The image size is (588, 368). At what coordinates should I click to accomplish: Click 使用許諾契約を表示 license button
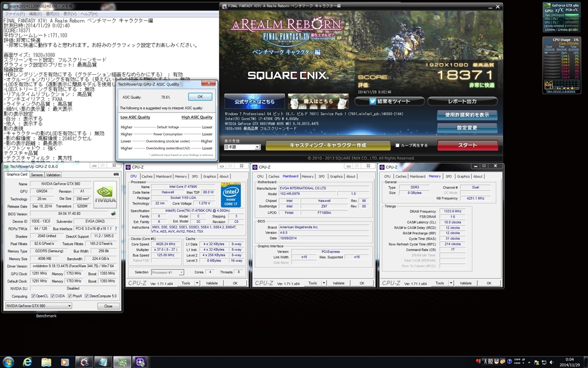[x=467, y=115]
